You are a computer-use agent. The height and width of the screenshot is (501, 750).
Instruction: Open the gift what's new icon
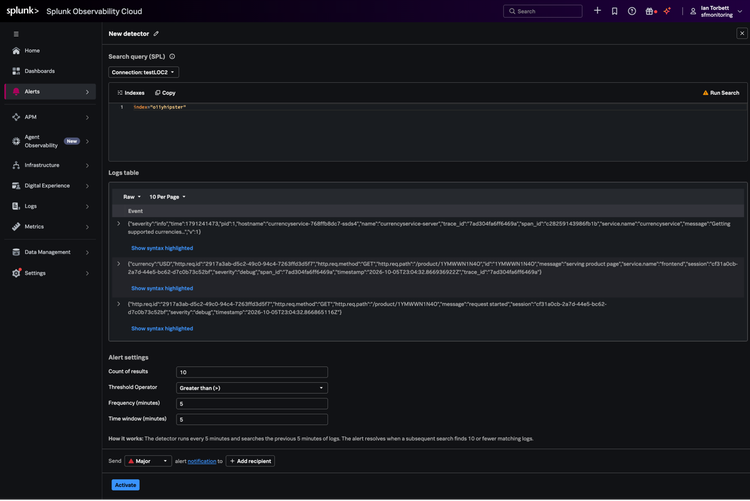tap(650, 11)
